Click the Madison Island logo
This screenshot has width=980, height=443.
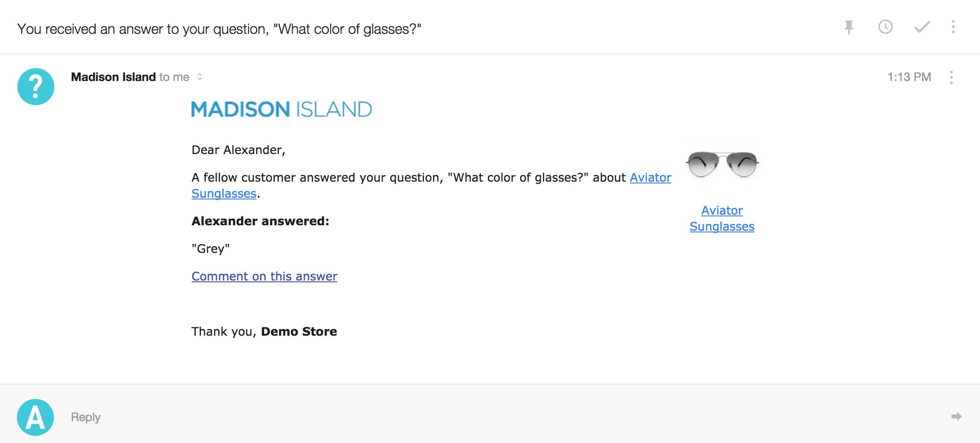[x=282, y=110]
